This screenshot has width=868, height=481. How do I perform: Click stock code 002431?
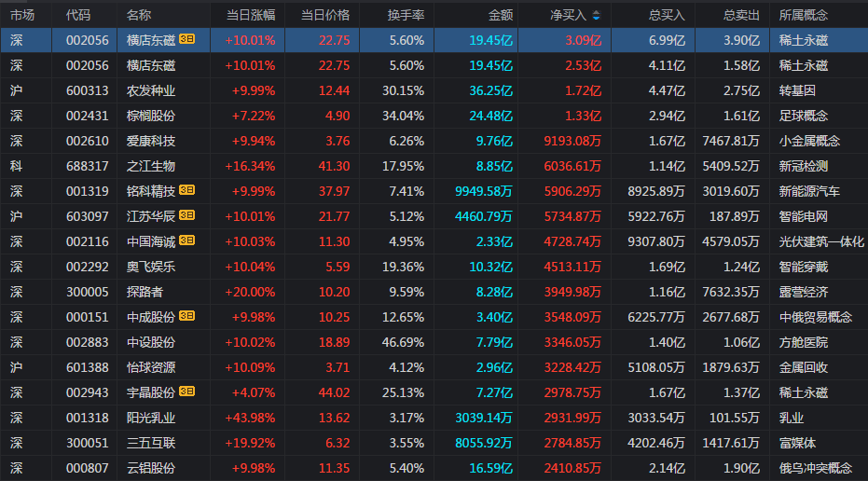(88, 116)
